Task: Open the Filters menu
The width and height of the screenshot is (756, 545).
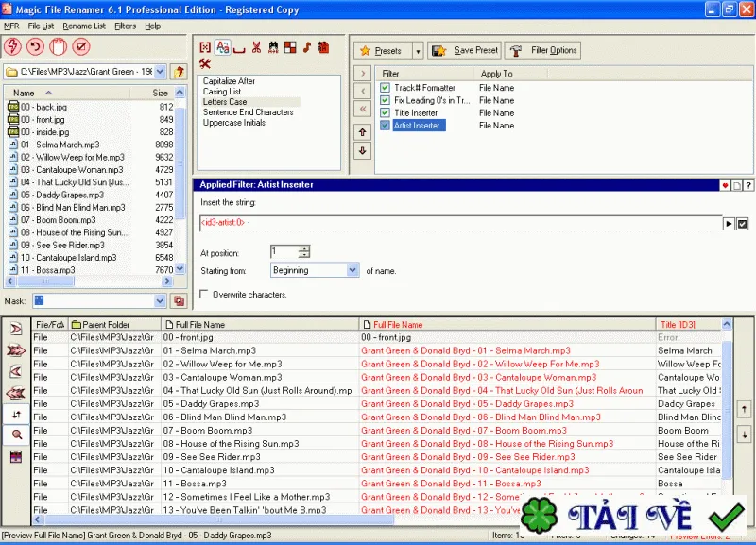Action: (x=126, y=26)
